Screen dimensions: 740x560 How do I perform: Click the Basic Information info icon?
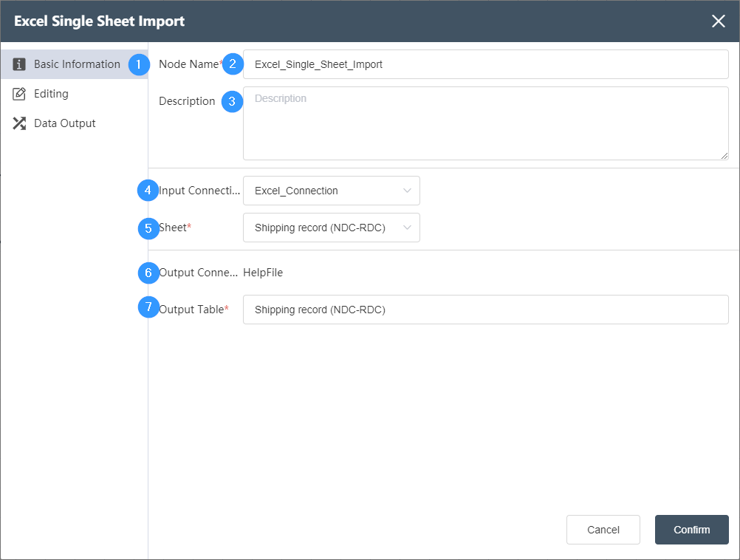point(19,64)
